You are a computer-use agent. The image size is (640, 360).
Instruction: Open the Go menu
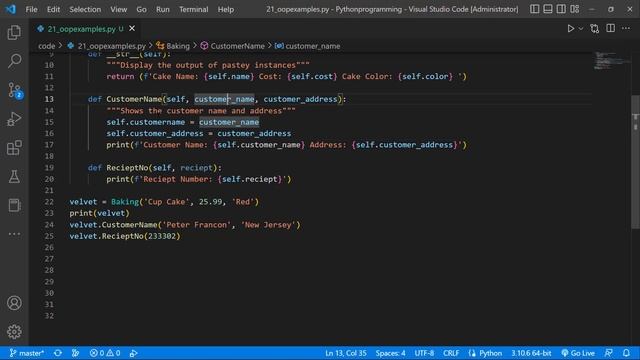pyautogui.click(x=141, y=9)
